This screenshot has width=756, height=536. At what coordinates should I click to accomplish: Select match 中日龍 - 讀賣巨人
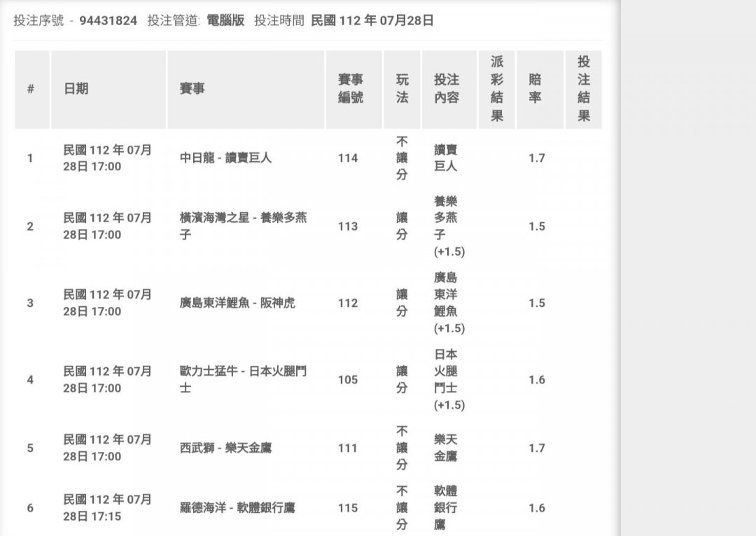coord(225,158)
